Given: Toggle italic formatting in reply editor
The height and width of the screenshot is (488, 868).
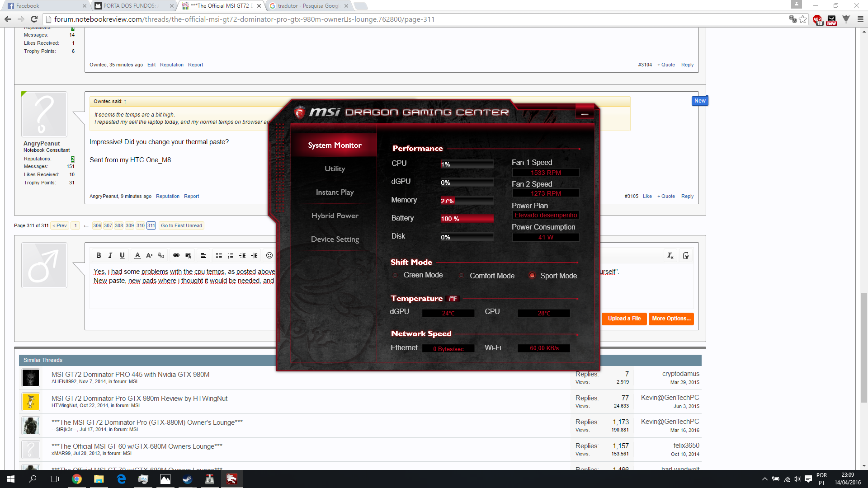Looking at the screenshot, I should (110, 256).
